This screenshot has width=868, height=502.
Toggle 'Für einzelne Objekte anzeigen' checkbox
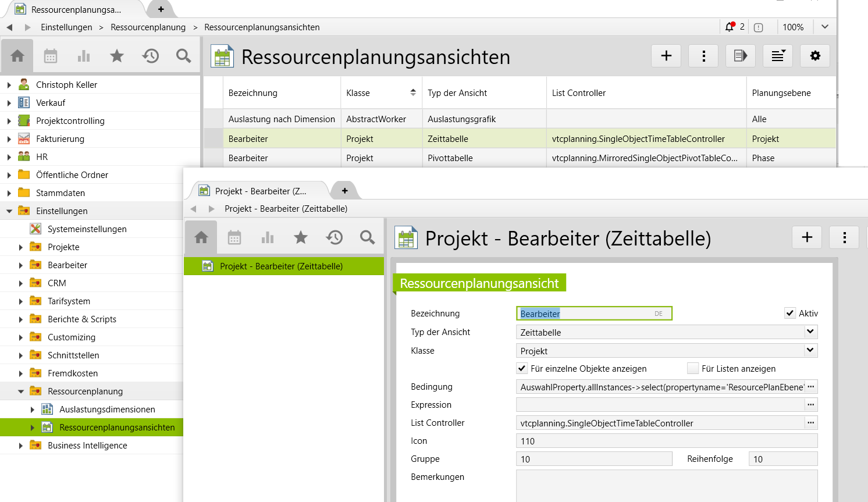(522, 368)
